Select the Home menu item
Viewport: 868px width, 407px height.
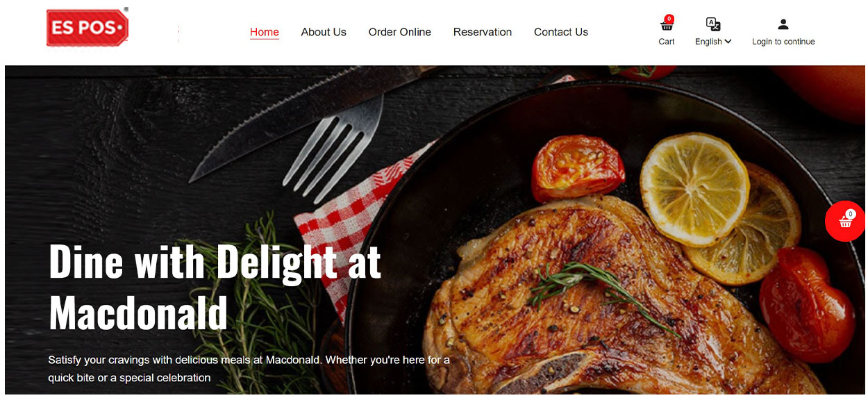[265, 32]
